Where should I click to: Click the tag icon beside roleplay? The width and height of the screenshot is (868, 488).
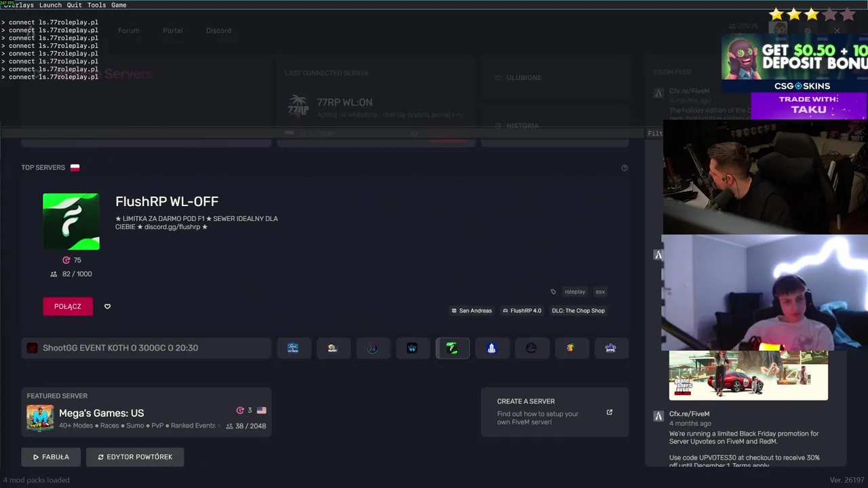[553, 291]
